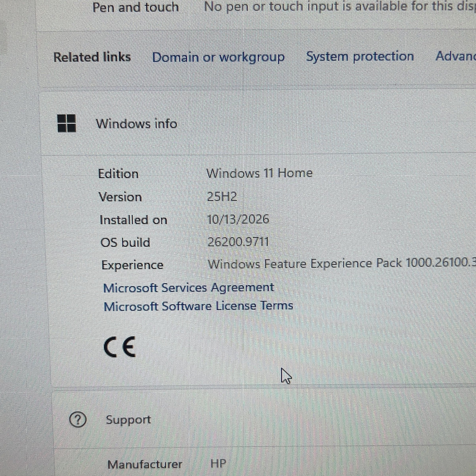Open Microsoft Services Agreement link
This screenshot has width=476, height=476.
pos(188,287)
